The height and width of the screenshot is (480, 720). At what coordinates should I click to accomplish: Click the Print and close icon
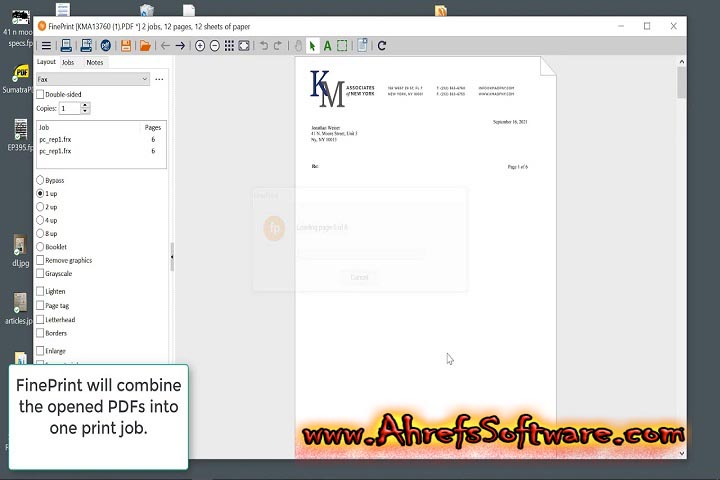click(x=86, y=45)
